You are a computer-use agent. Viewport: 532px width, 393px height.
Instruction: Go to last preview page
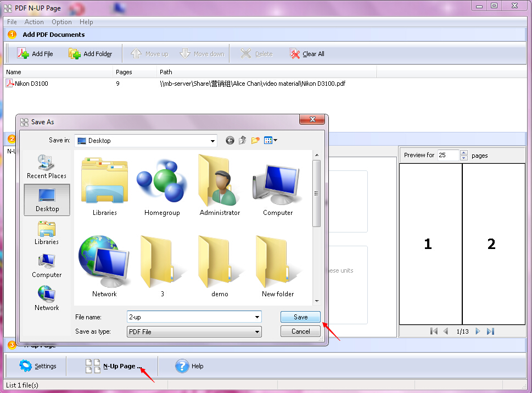[491, 331]
